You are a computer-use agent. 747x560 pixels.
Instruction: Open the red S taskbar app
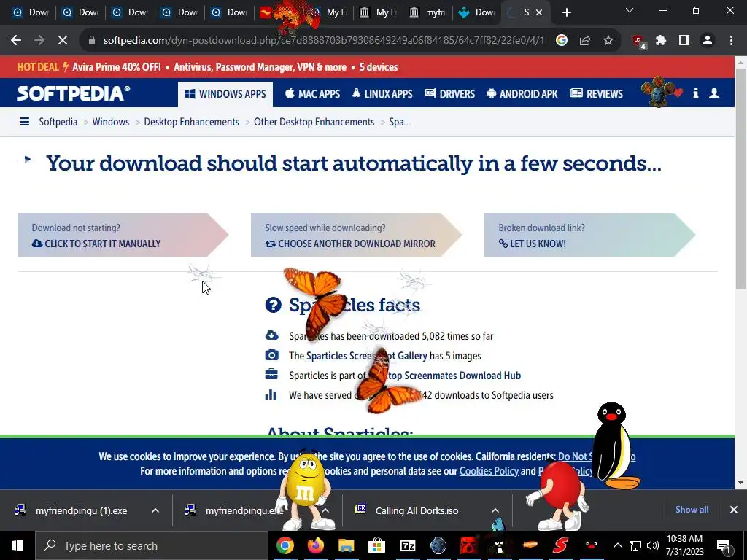coord(561,545)
